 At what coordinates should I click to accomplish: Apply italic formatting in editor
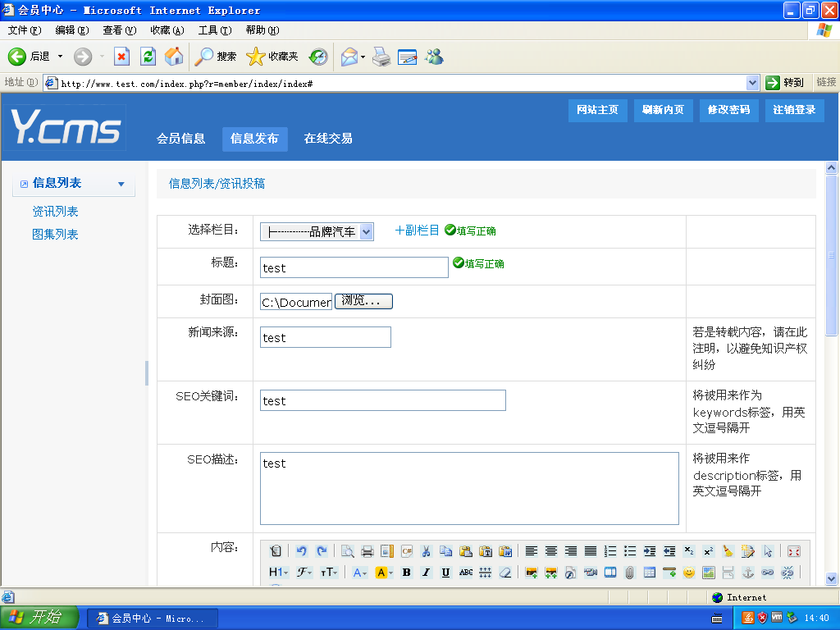click(x=426, y=572)
